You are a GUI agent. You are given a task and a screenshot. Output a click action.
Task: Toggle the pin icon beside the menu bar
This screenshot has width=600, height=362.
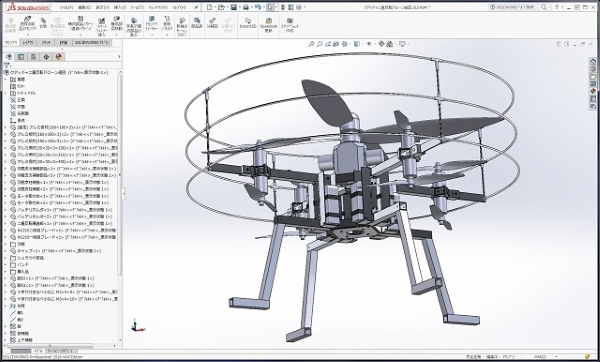pyautogui.click(x=196, y=7)
